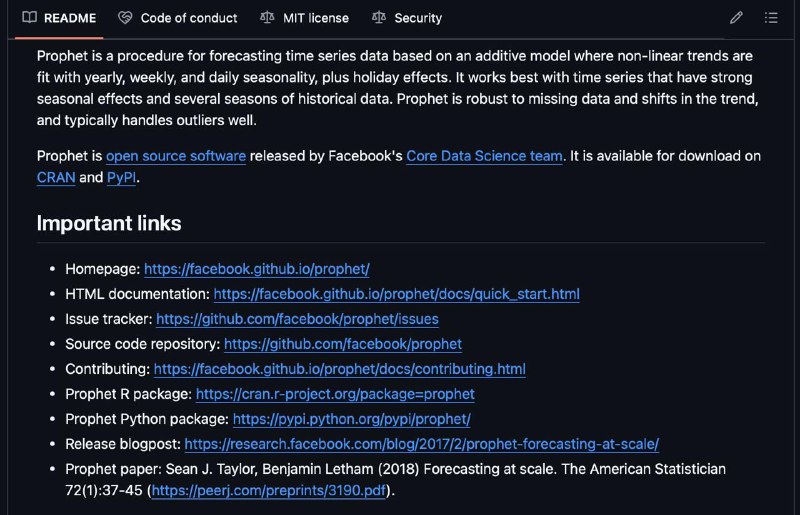Open the Security tab
This screenshot has width=800, height=515.
coord(407,18)
